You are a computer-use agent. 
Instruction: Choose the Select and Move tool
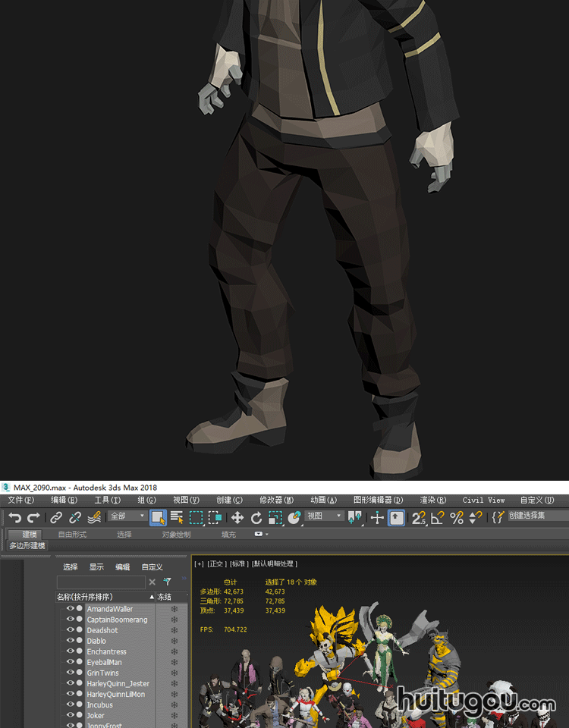point(237,518)
